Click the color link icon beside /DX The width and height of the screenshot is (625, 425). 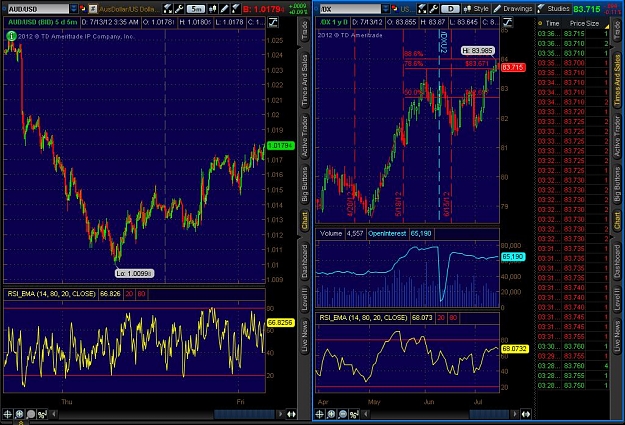tap(395, 8)
